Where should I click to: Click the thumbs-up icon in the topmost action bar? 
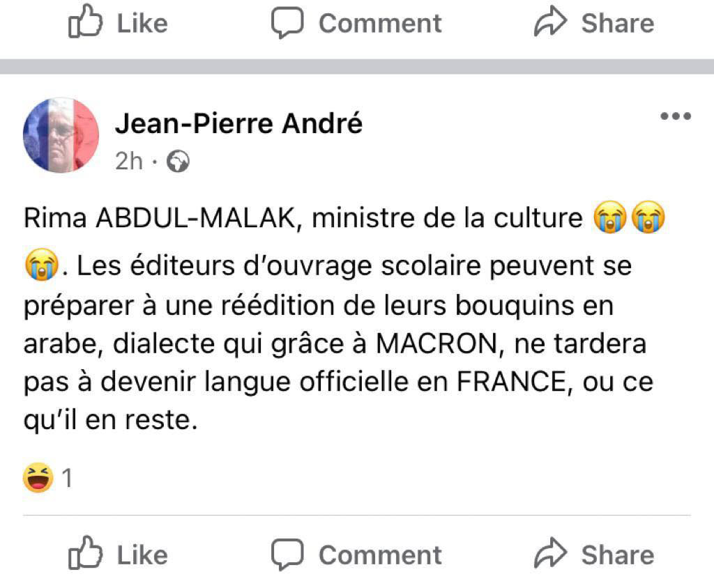click(85, 22)
